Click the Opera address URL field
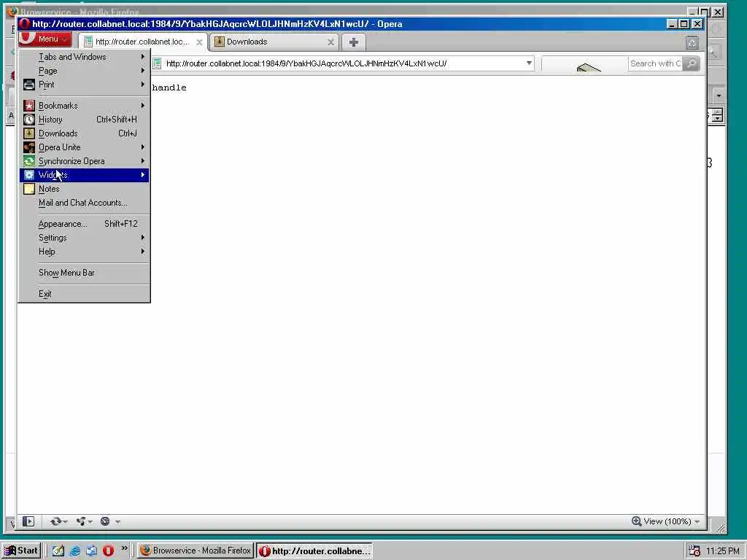Viewport: 747px width, 560px height. click(343, 64)
